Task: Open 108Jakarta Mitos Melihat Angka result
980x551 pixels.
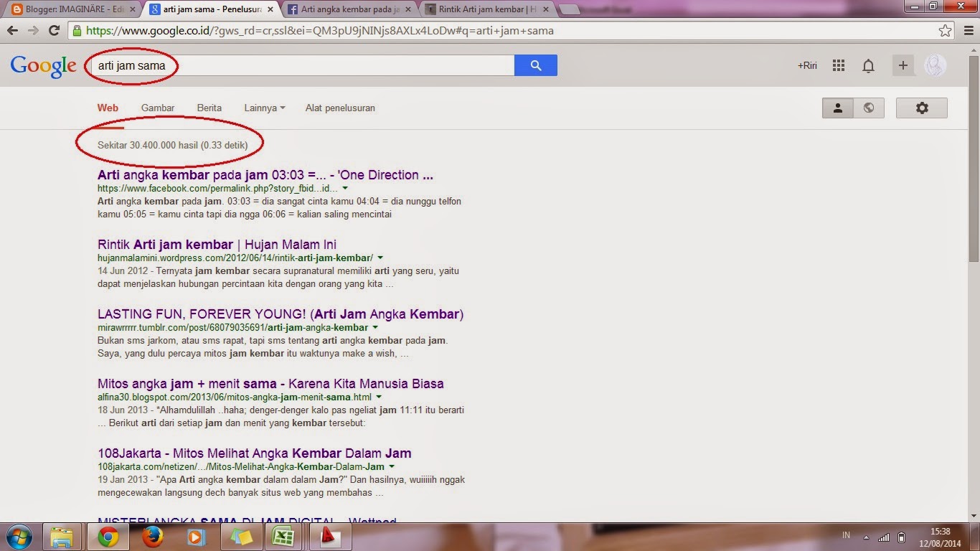Action: pyautogui.click(x=254, y=453)
